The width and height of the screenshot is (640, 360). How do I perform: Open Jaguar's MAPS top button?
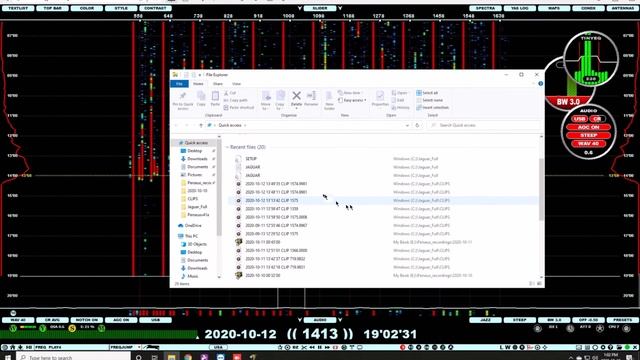click(x=554, y=8)
